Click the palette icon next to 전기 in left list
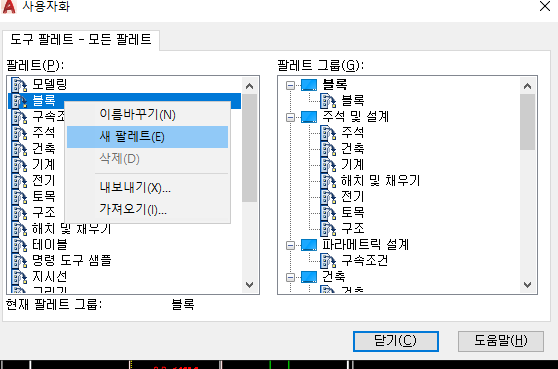This screenshot has height=369, width=558. tap(19, 181)
